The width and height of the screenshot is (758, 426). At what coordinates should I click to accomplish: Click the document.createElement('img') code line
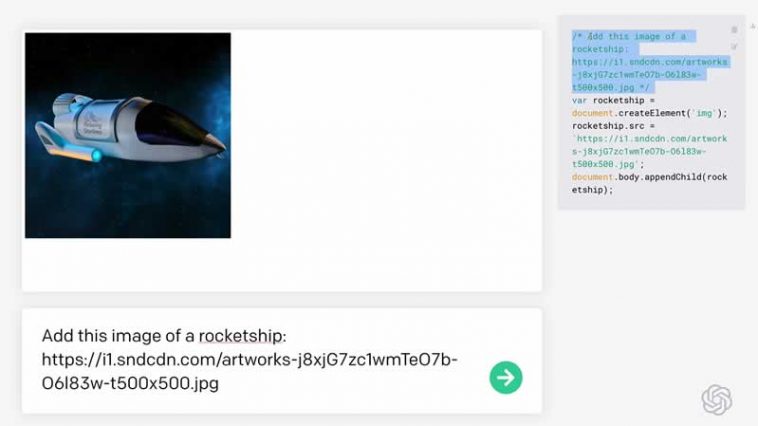pyautogui.click(x=649, y=113)
